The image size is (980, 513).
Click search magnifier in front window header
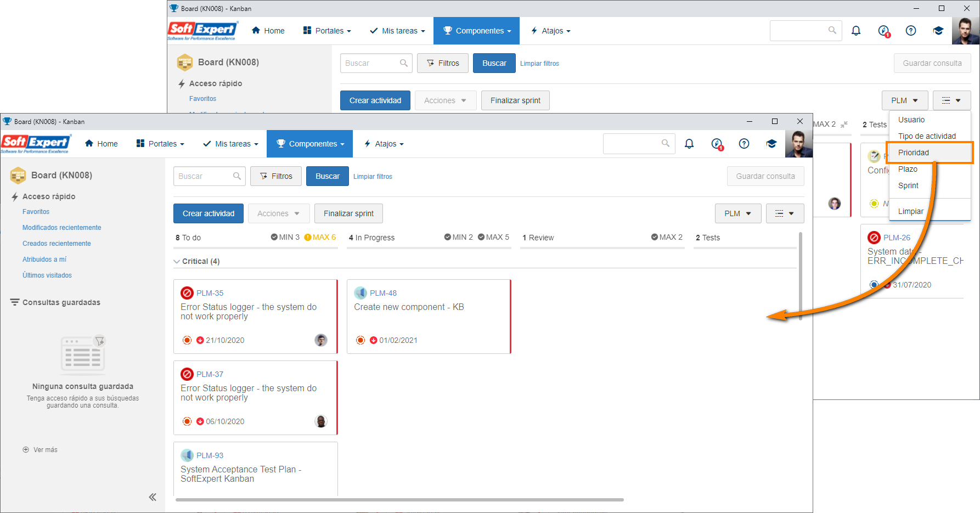(x=666, y=143)
